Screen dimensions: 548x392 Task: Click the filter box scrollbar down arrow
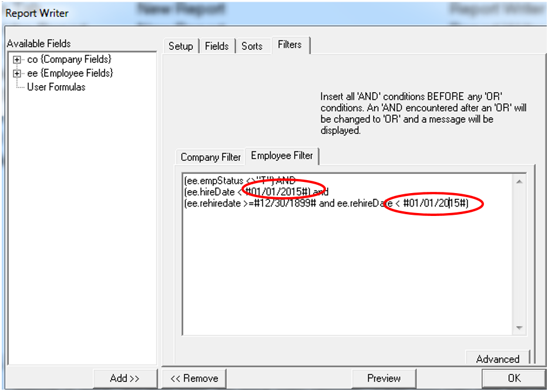[x=519, y=327]
